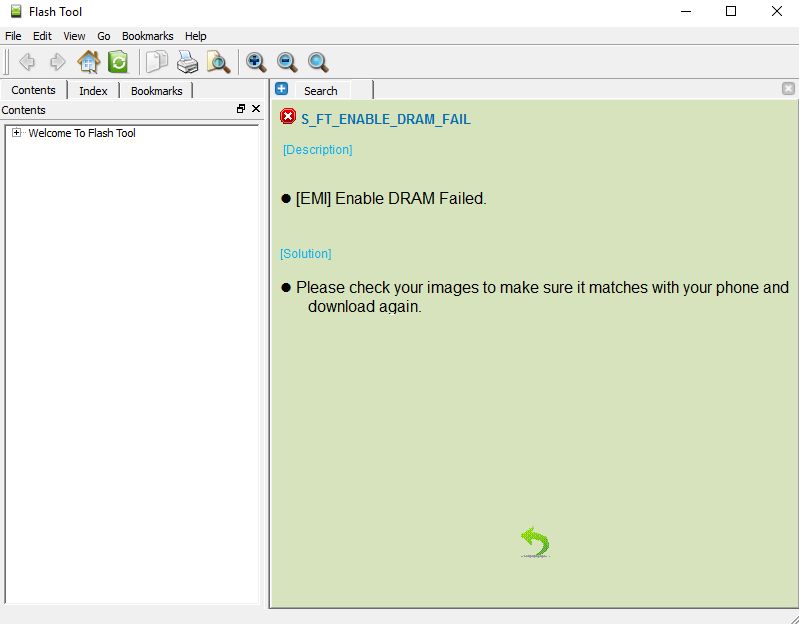Print the page with the printer icon

[188, 62]
